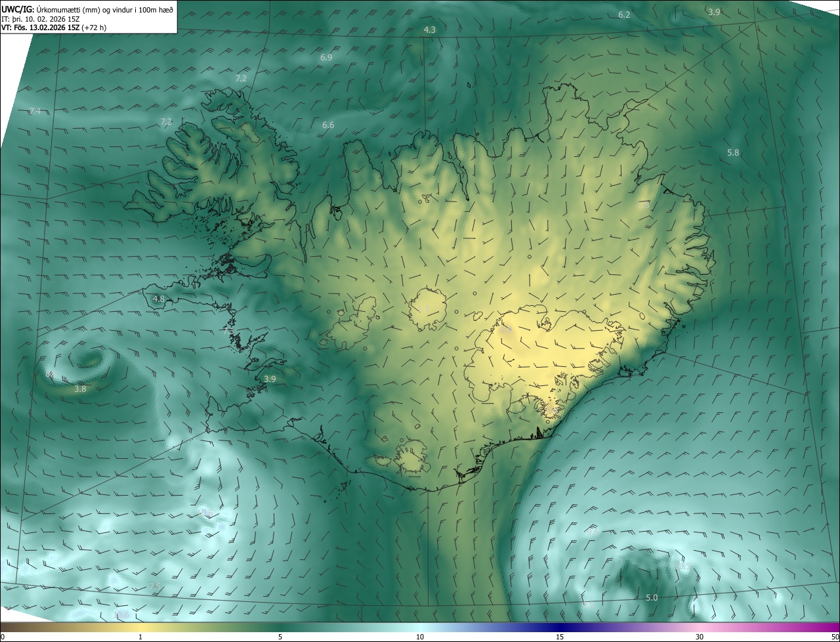Click the 6.6 value label on map
This screenshot has width=840, height=642.
pos(328,125)
